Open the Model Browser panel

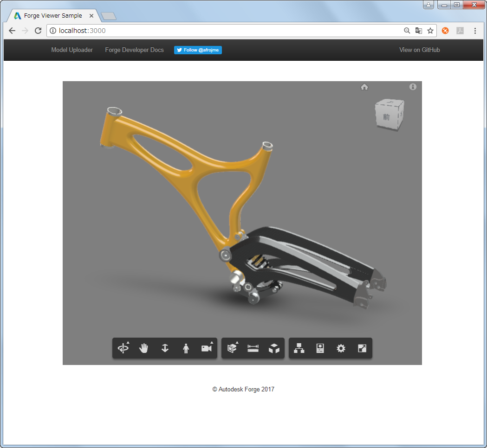(x=299, y=348)
